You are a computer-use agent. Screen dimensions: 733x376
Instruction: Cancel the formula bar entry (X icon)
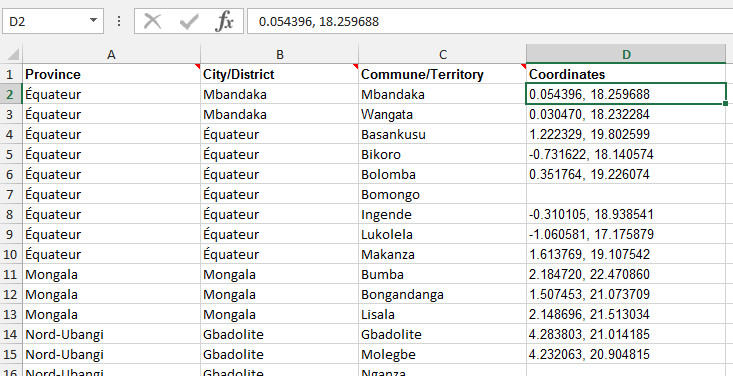pyautogui.click(x=152, y=22)
